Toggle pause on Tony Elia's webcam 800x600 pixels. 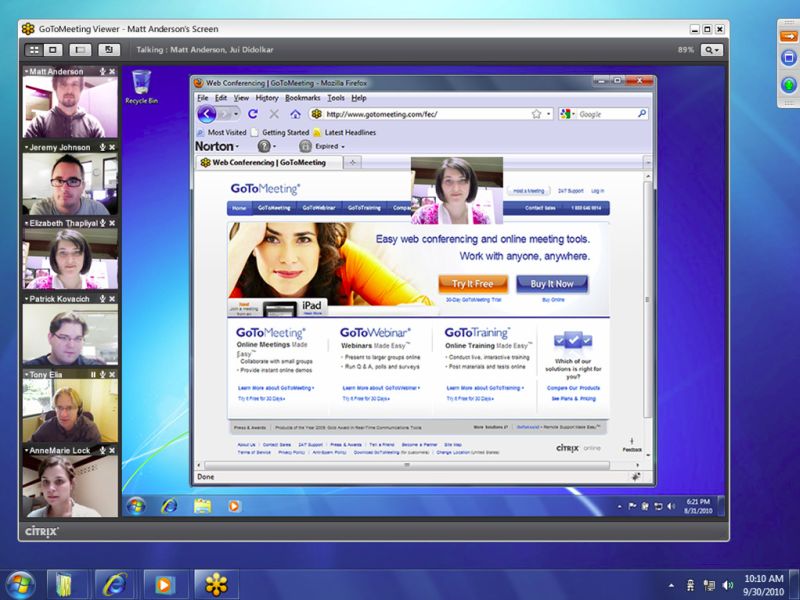tap(93, 374)
